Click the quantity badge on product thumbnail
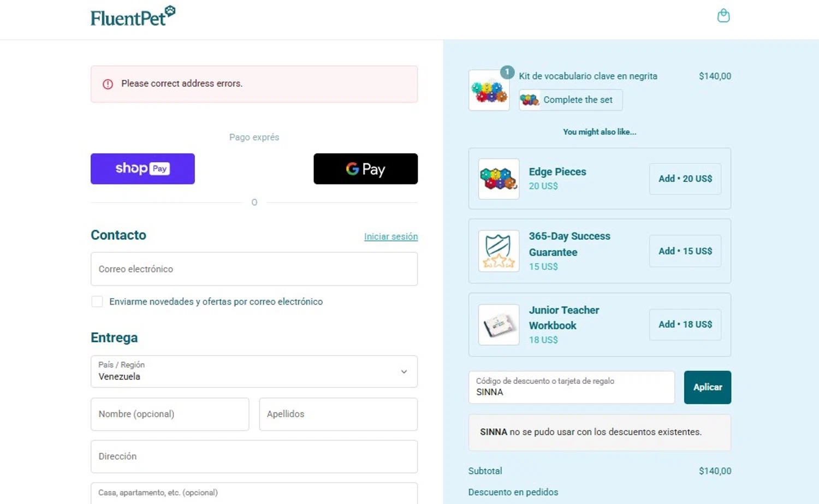 point(507,72)
